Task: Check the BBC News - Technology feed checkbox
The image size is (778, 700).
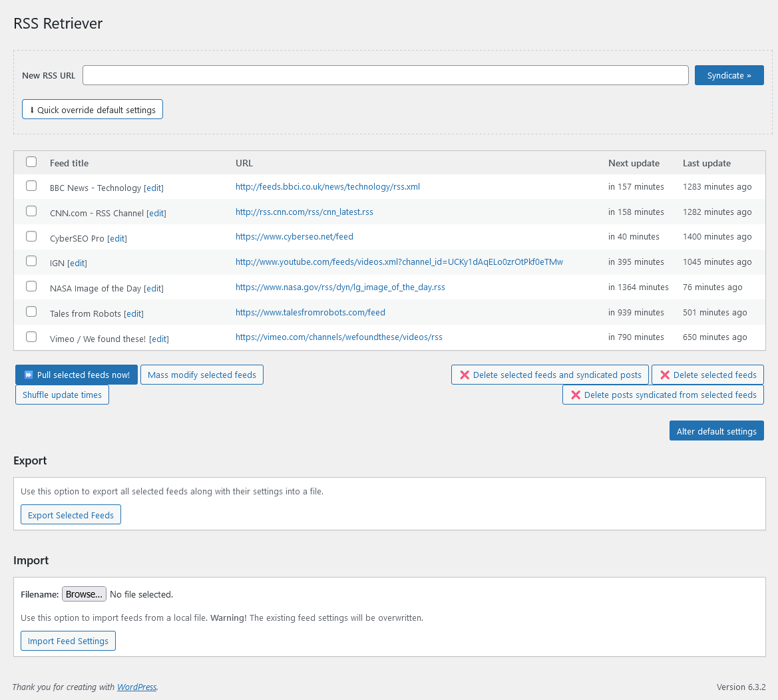Action: pyautogui.click(x=31, y=186)
